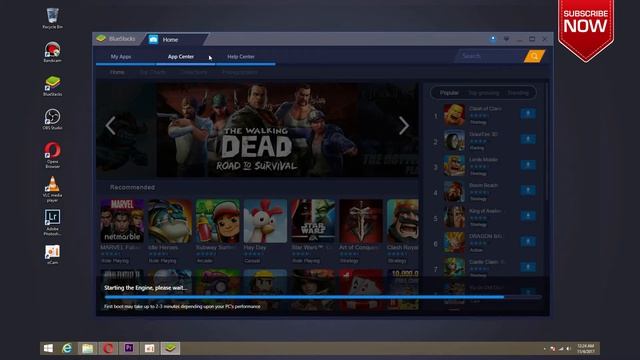Show the Top grossing apps list
Viewport: 640px width, 360px height.
484,93
